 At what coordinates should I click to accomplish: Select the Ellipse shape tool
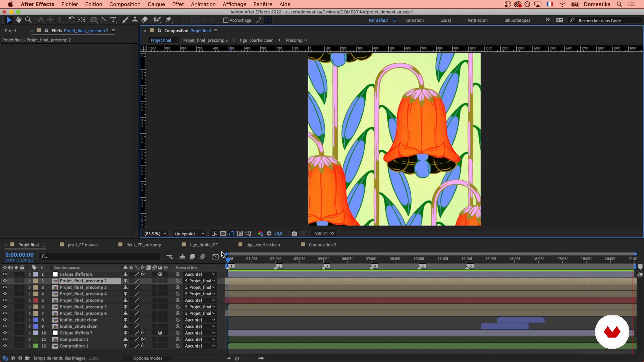pyautogui.click(x=94, y=20)
